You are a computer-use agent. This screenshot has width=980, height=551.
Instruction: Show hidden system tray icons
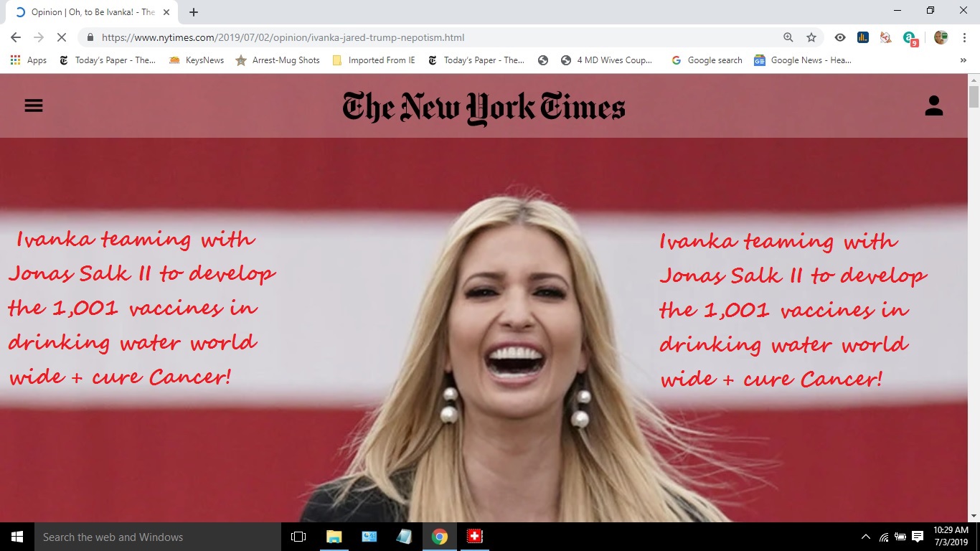866,537
